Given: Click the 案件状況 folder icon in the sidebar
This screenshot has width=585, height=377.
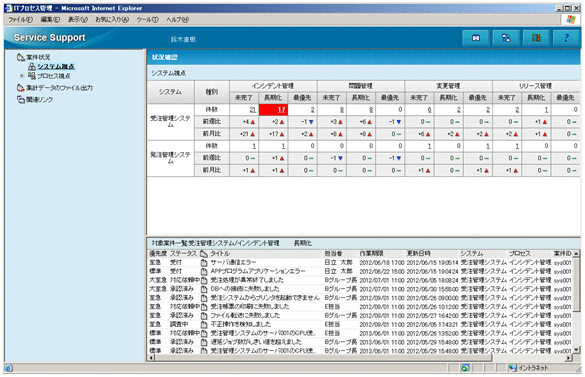Looking at the screenshot, I should coord(21,57).
